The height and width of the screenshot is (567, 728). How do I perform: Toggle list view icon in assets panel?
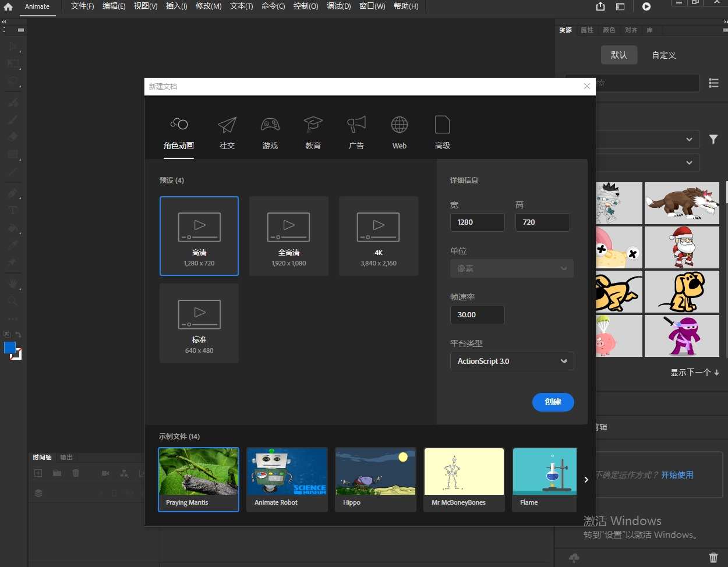[x=713, y=83]
